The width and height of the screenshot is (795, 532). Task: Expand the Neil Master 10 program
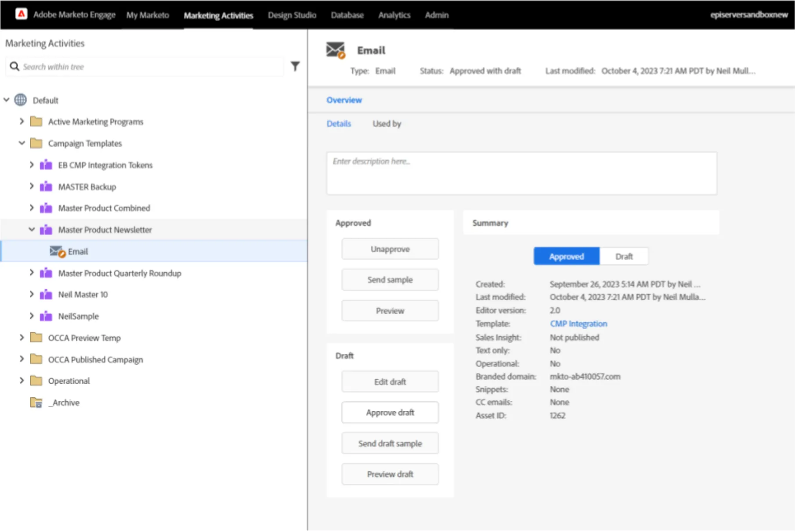point(32,294)
